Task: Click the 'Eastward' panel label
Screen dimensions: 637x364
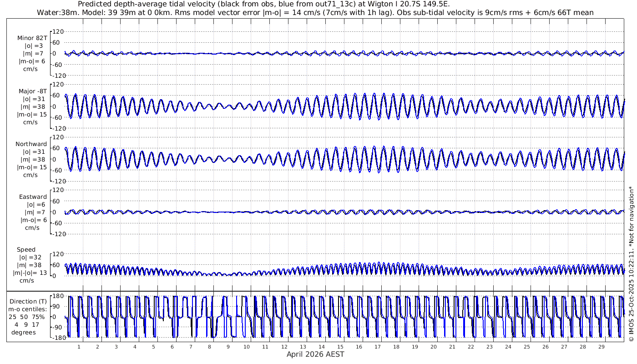Action: tap(33, 197)
